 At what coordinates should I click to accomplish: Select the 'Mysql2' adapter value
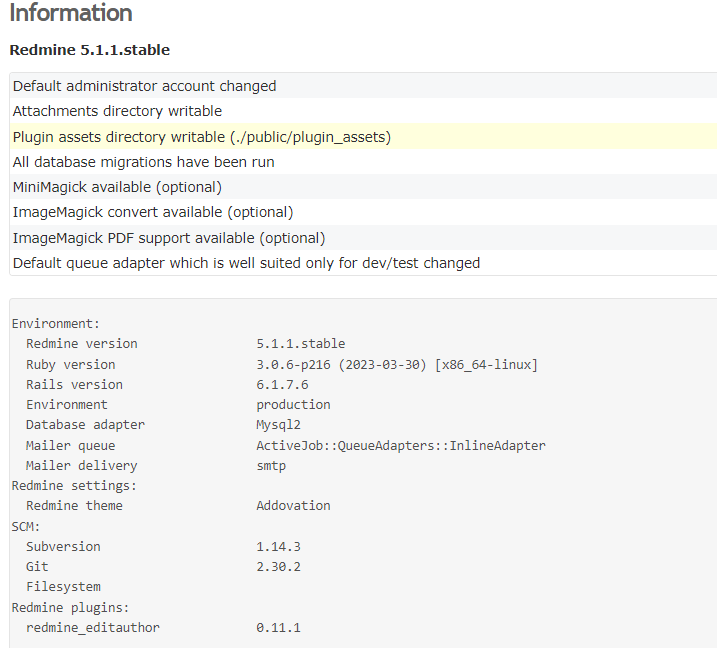coord(278,425)
